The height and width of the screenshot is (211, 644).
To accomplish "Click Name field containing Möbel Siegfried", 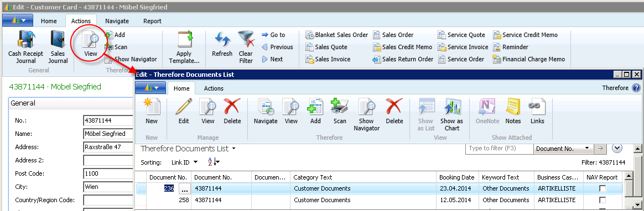I will point(107,134).
